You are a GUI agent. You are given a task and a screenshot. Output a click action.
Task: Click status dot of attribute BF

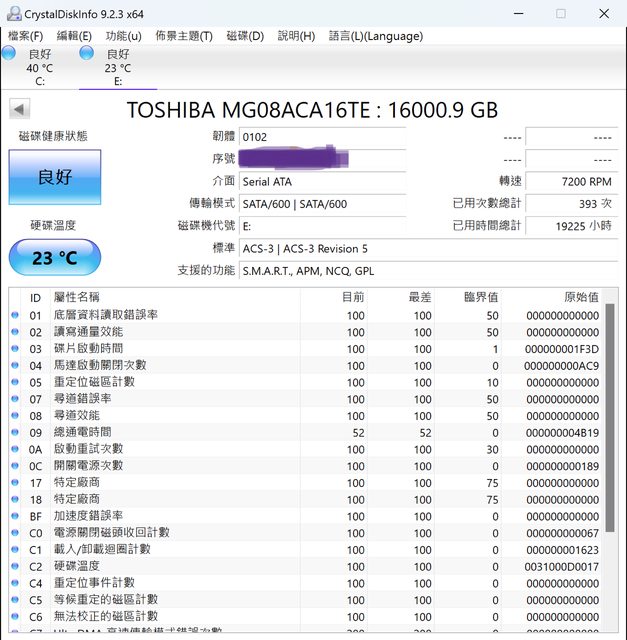point(15,516)
